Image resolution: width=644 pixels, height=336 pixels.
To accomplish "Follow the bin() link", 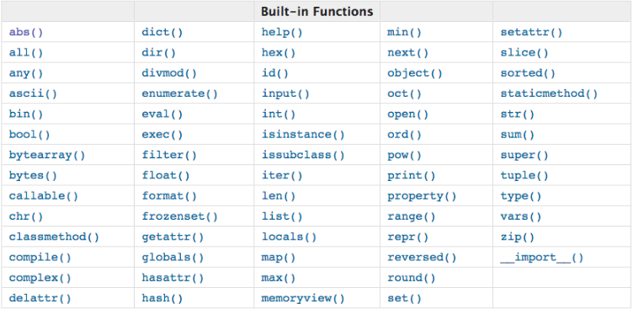I will click(26, 114).
